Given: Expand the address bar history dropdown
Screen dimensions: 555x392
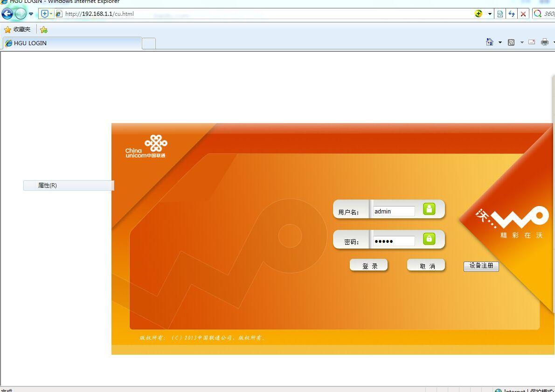Looking at the screenshot, I should pyautogui.click(x=490, y=14).
